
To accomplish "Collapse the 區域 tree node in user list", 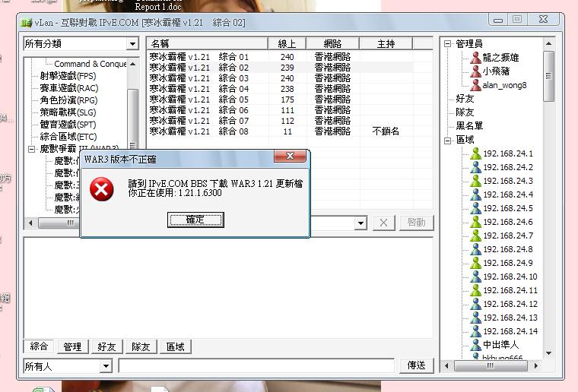I will 447,141.
